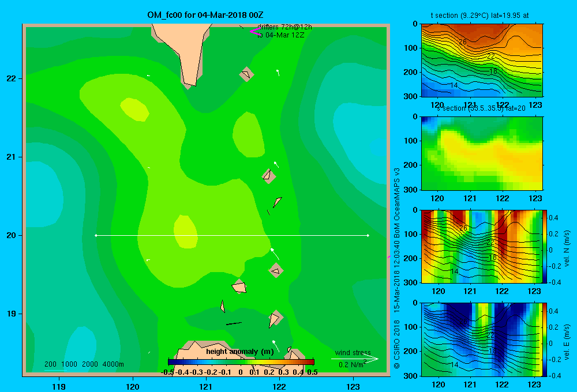This screenshot has height=392, width=577.
Task: Click the 'BoM OceanMAPS v3' vertical text
Action: click(397, 203)
